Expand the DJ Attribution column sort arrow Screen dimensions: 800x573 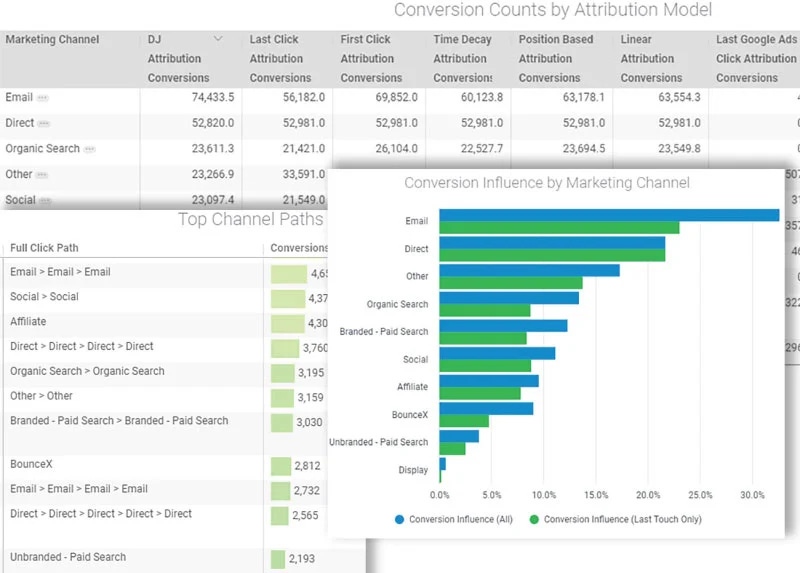(x=218, y=39)
